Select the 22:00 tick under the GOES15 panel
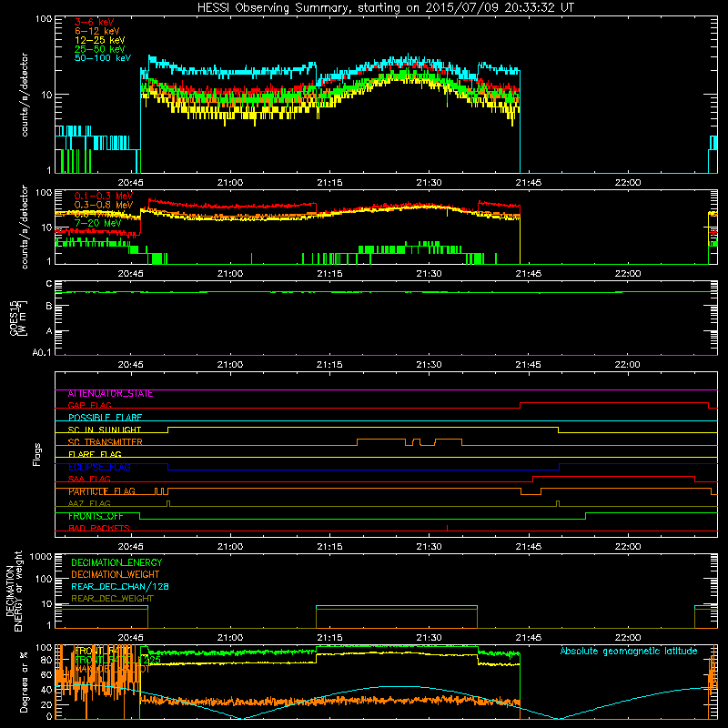 click(627, 365)
